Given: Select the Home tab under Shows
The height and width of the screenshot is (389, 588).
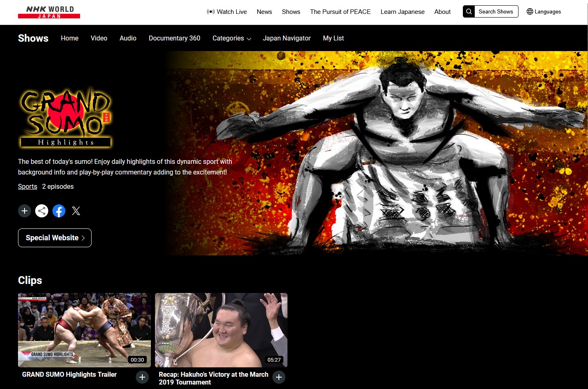Looking at the screenshot, I should 70,38.
